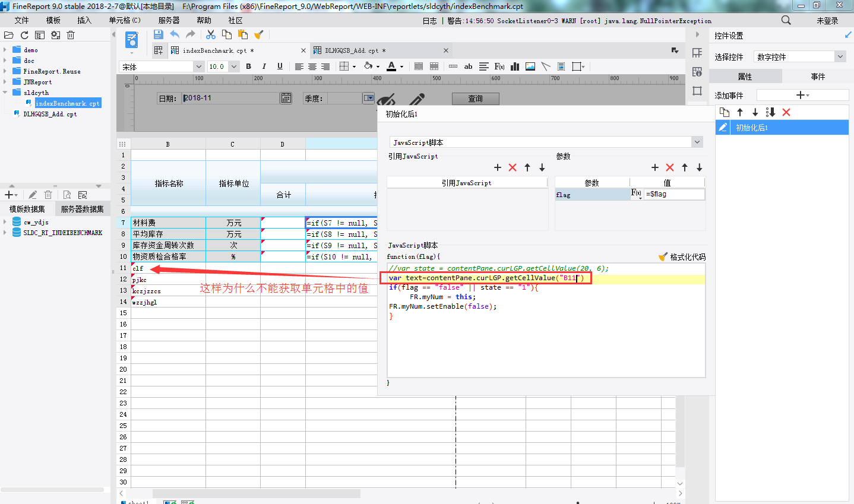Move event up with arrow in event list
Screen dimensions: 854x504
click(x=740, y=112)
